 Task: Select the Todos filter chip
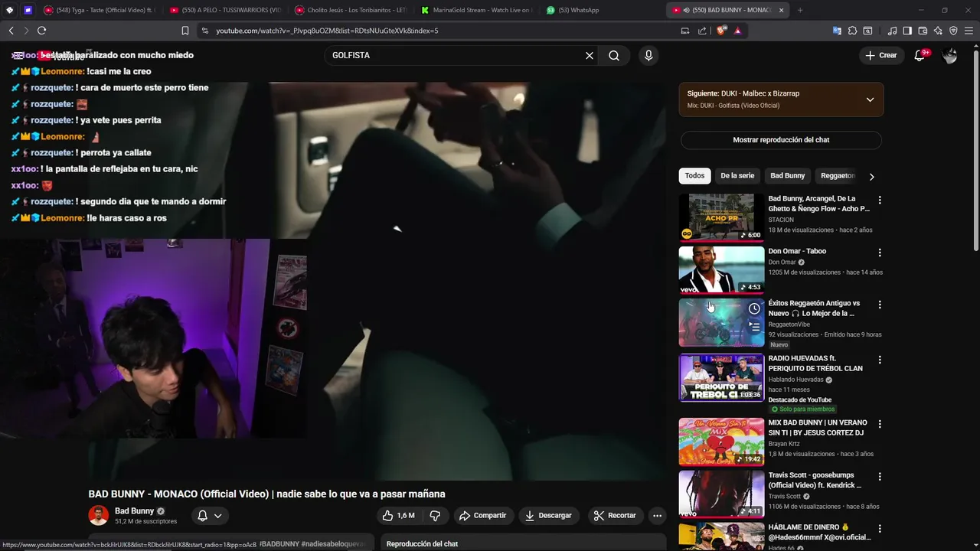click(694, 176)
